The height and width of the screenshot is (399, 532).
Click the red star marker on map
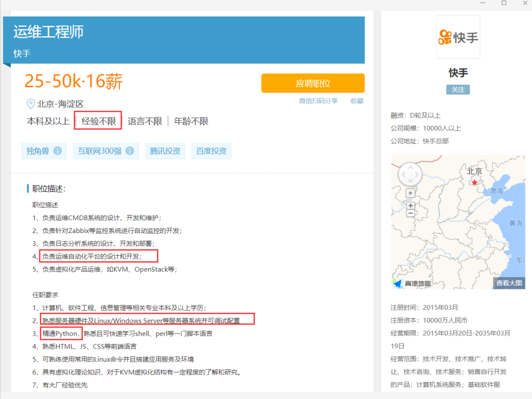pyautogui.click(x=474, y=183)
